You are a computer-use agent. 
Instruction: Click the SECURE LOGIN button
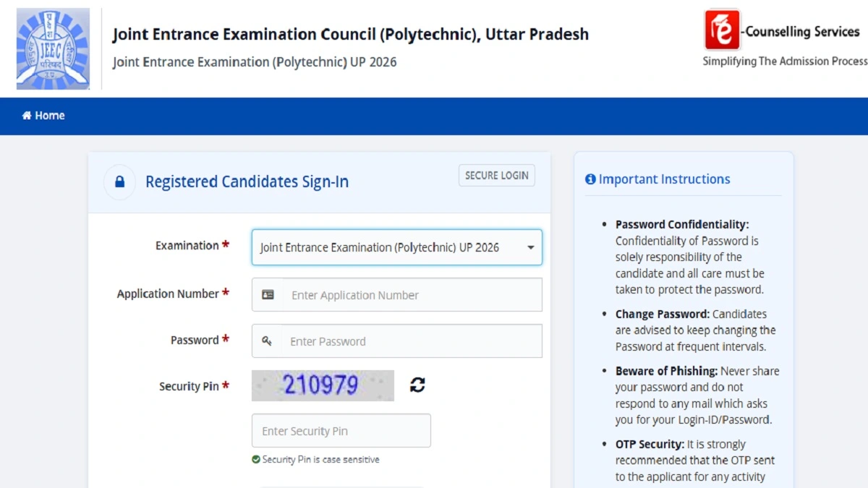tap(496, 175)
